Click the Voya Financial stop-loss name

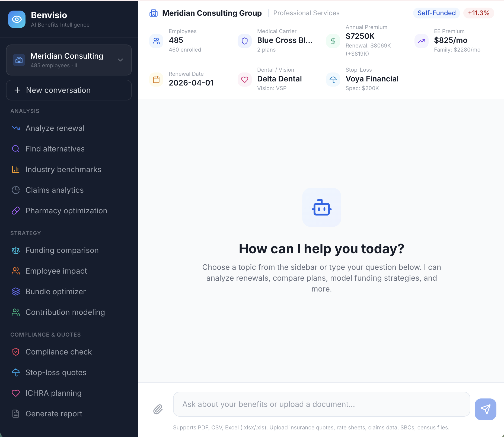tap(372, 79)
